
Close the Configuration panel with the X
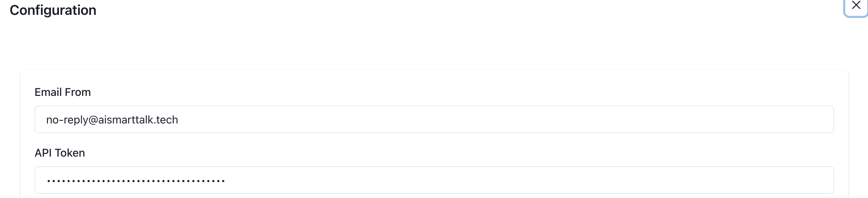click(856, 5)
